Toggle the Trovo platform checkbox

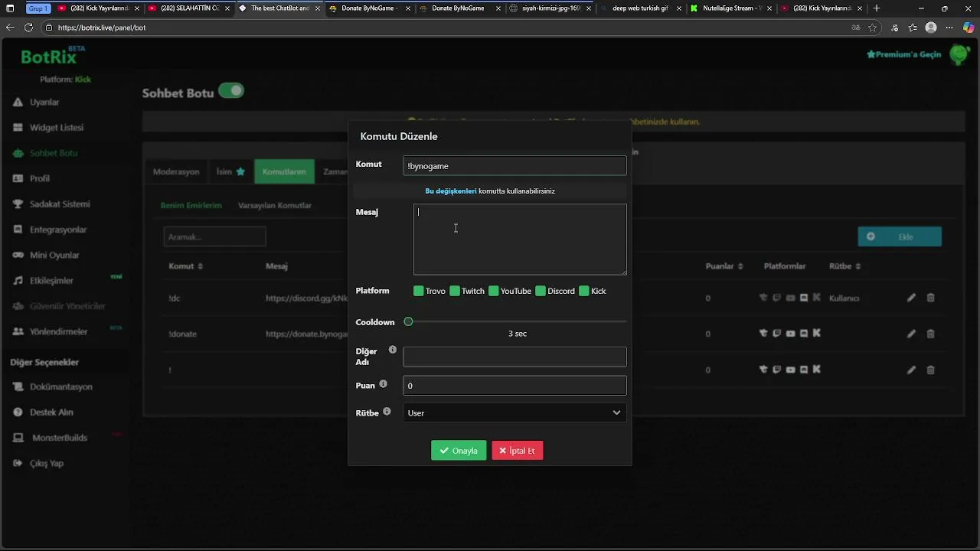click(x=419, y=291)
